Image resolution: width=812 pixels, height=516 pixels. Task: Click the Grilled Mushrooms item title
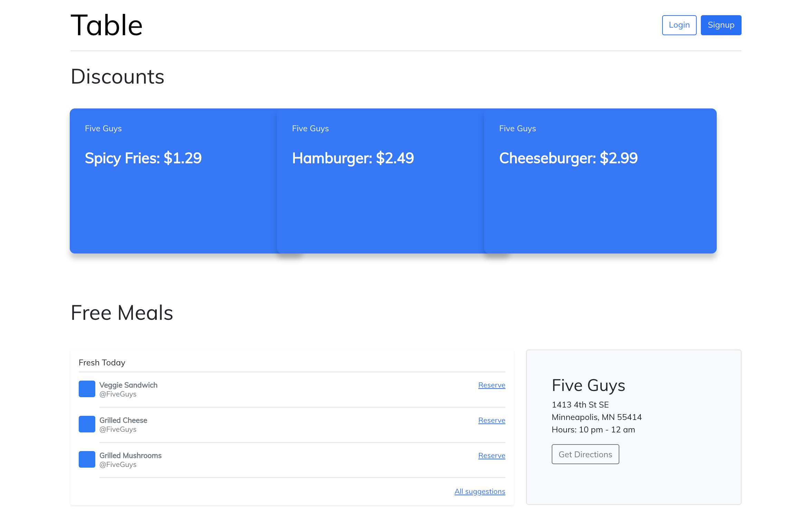(130, 456)
